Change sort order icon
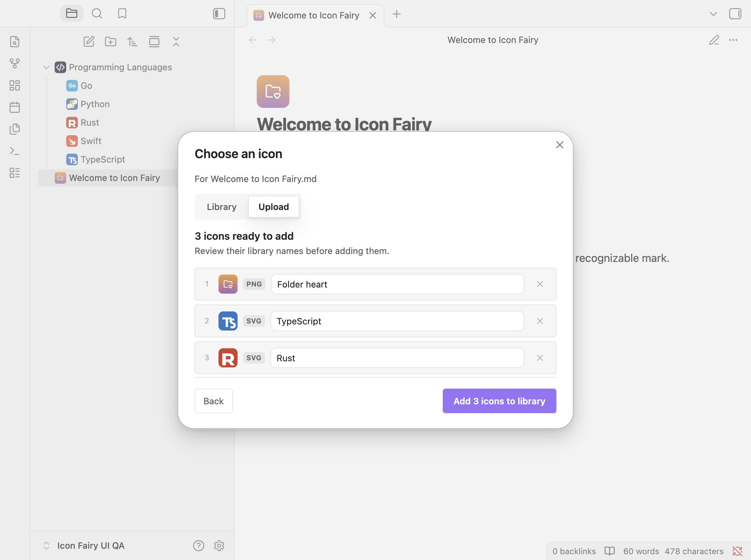The height and width of the screenshot is (560, 751). click(132, 42)
